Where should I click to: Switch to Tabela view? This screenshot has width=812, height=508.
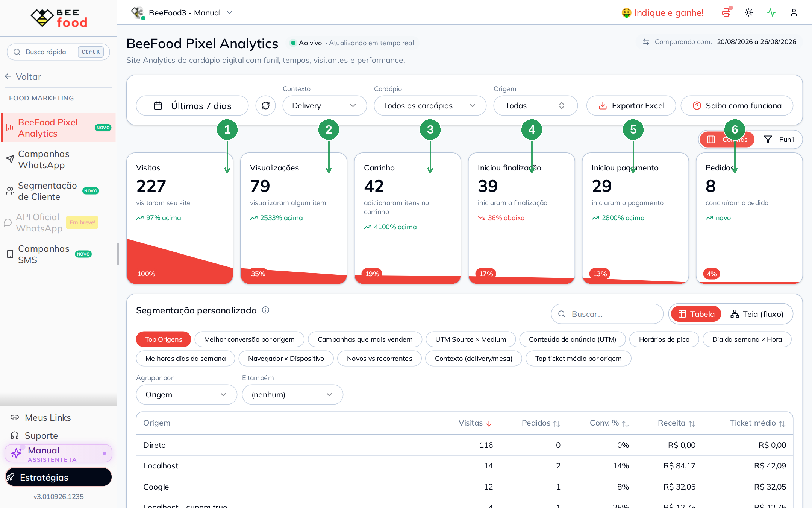pos(696,314)
